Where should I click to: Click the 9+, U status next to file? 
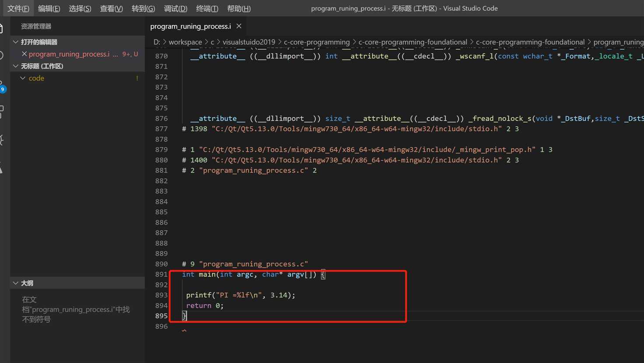point(130,54)
